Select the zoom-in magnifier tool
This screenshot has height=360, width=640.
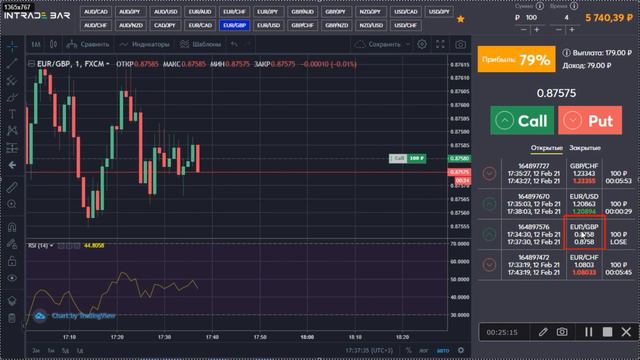coord(12,204)
